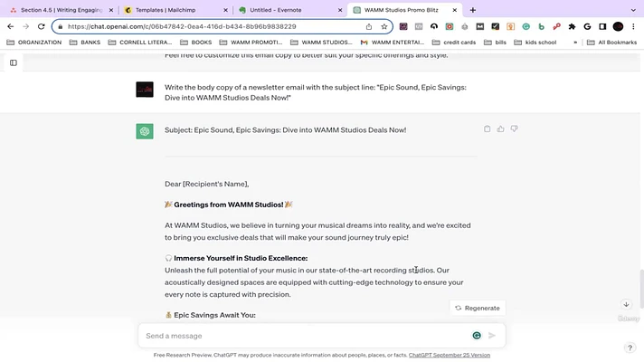Click the send message arrow button
Viewport: 644px width, 362px height.
tap(492, 336)
